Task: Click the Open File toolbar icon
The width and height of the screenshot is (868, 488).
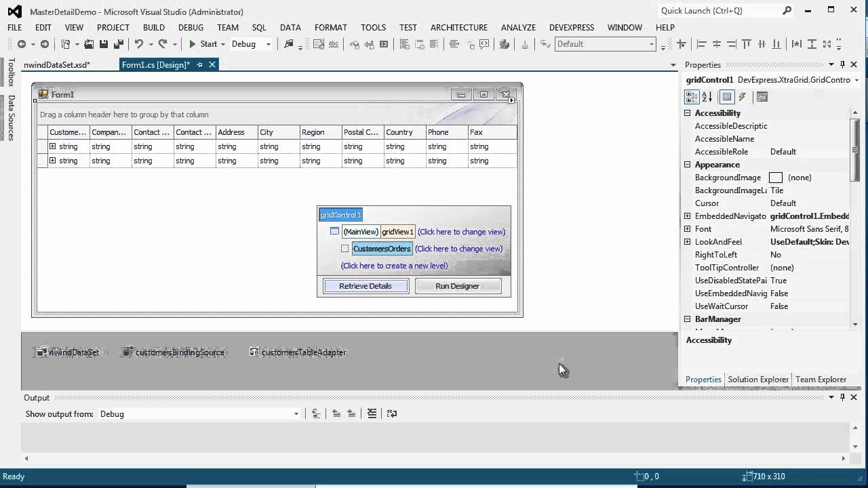Action: pos(89,44)
